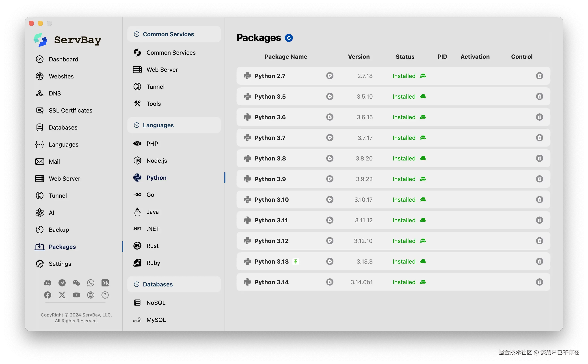Image resolution: width=588 pixels, height=364 pixels.
Task: Click the green installed icon for Python 3.10
Action: (x=423, y=199)
